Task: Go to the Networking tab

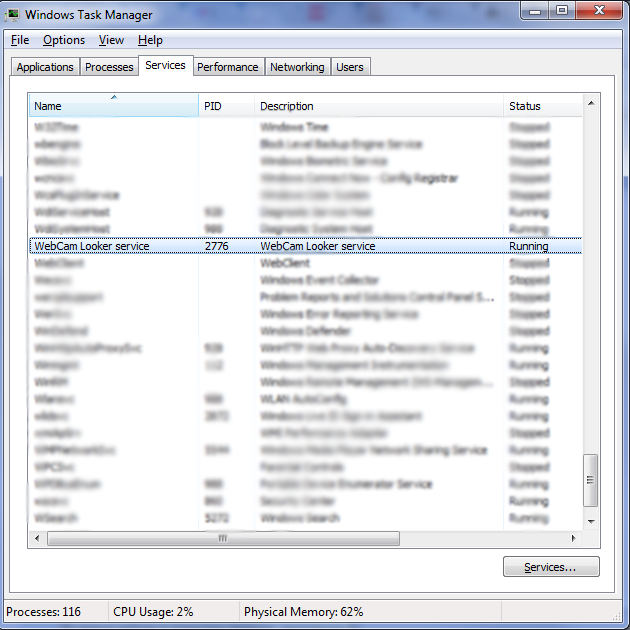Action: pyautogui.click(x=297, y=67)
